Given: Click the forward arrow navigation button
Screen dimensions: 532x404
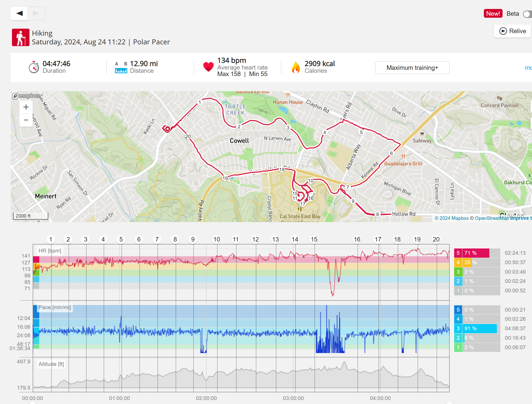Looking at the screenshot, I should (x=36, y=13).
